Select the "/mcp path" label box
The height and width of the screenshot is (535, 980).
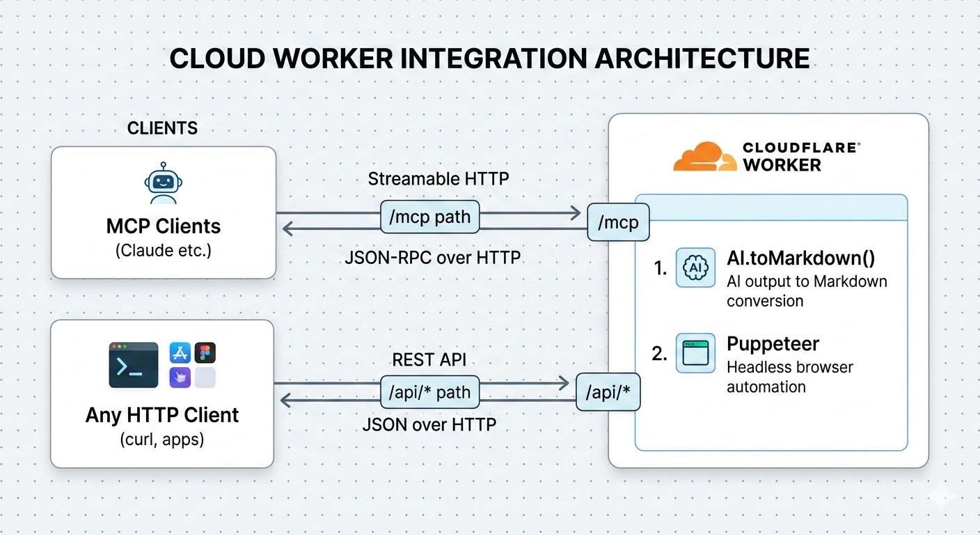[x=429, y=217]
